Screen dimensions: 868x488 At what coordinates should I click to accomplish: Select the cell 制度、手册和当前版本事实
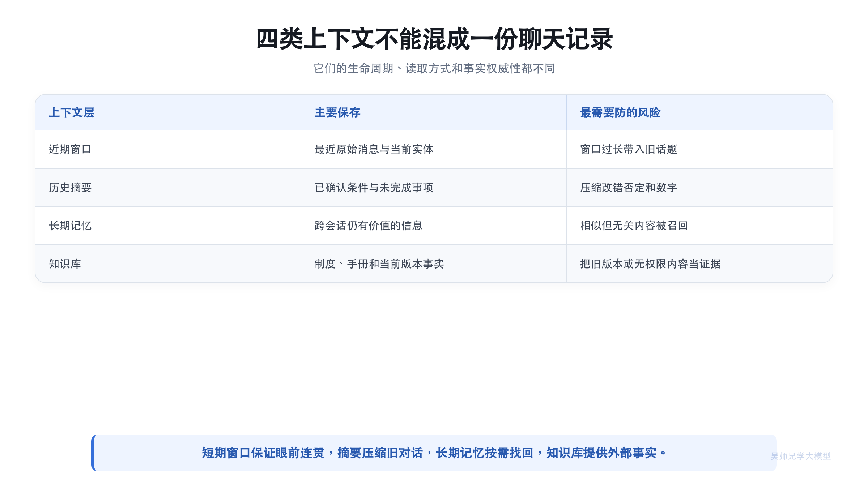coord(433,264)
